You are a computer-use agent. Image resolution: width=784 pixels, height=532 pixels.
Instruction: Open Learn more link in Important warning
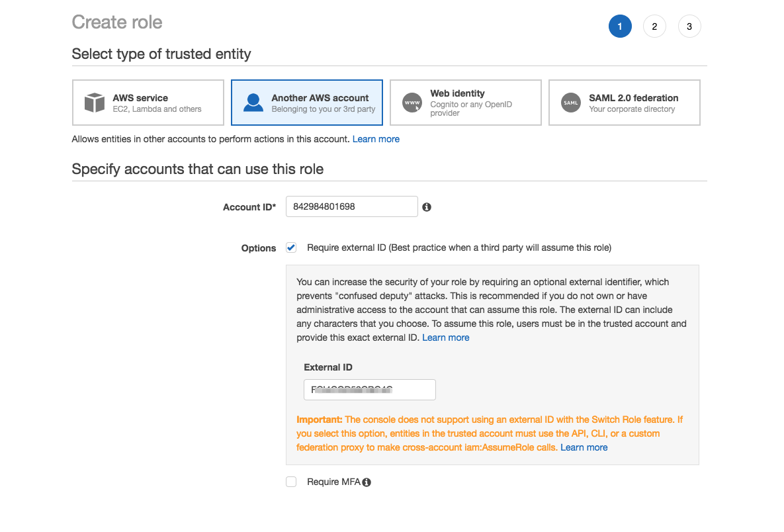(x=584, y=447)
